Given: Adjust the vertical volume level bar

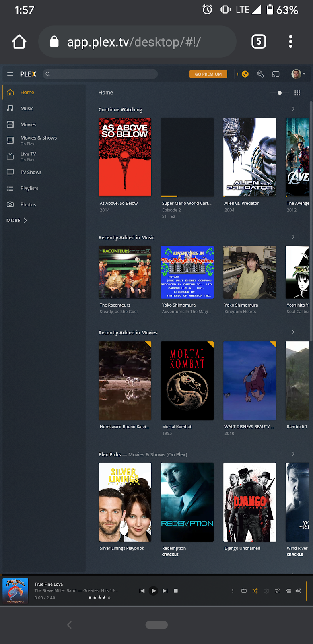Looking at the screenshot, I should click(307, 590).
